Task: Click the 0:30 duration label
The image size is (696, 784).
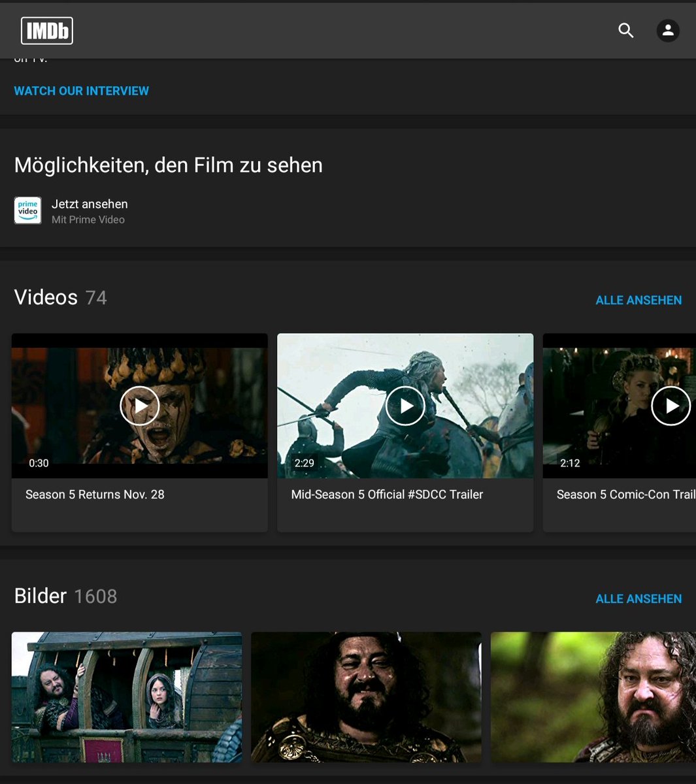Action: (x=39, y=463)
